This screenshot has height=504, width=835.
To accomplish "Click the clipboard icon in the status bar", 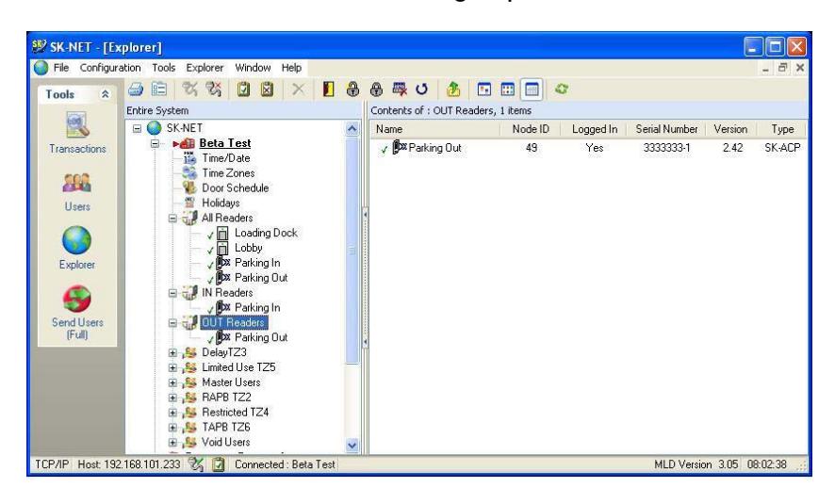I will click(x=218, y=464).
